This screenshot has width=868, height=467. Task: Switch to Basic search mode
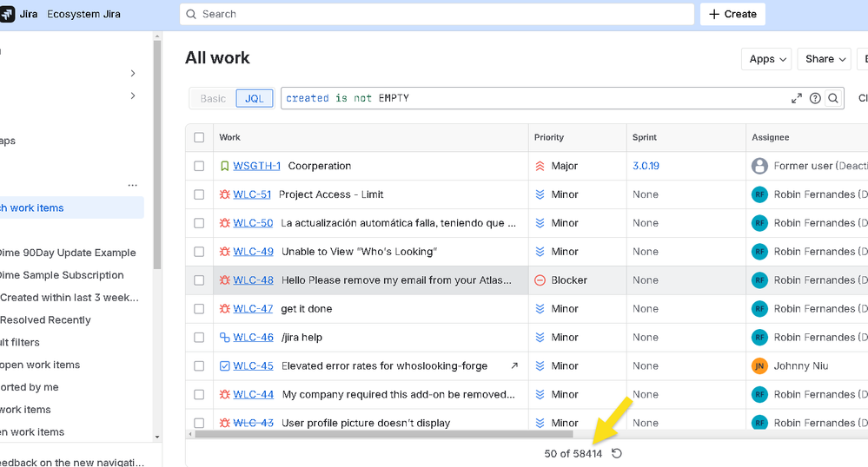tap(213, 98)
